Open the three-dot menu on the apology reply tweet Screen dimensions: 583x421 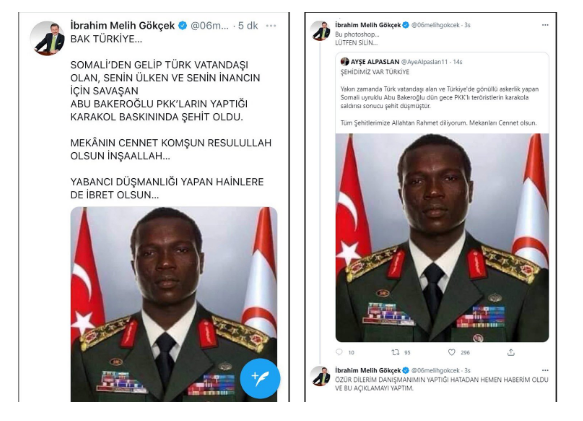[x=545, y=370]
